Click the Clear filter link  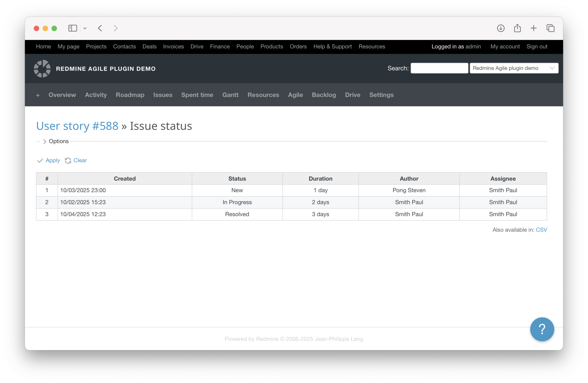[x=80, y=160]
